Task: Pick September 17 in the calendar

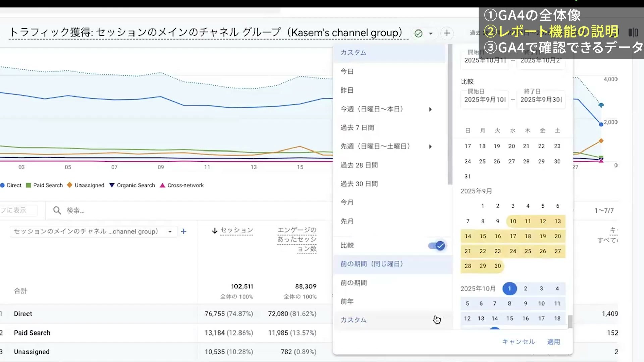Action: click(513, 236)
